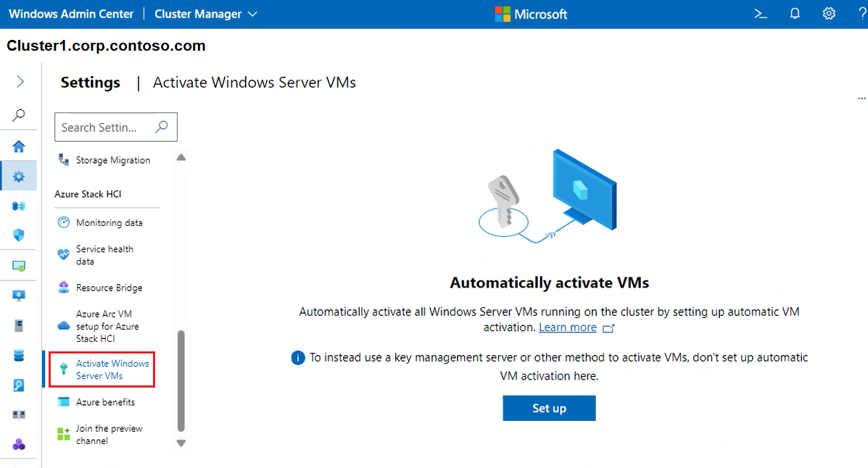Open Windows Admin Center settings gear icon

click(829, 13)
